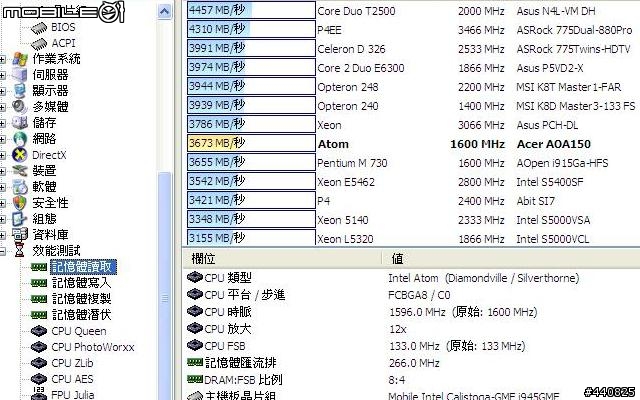
Task: Select the Celeron D 326 row
Action: click(413, 49)
